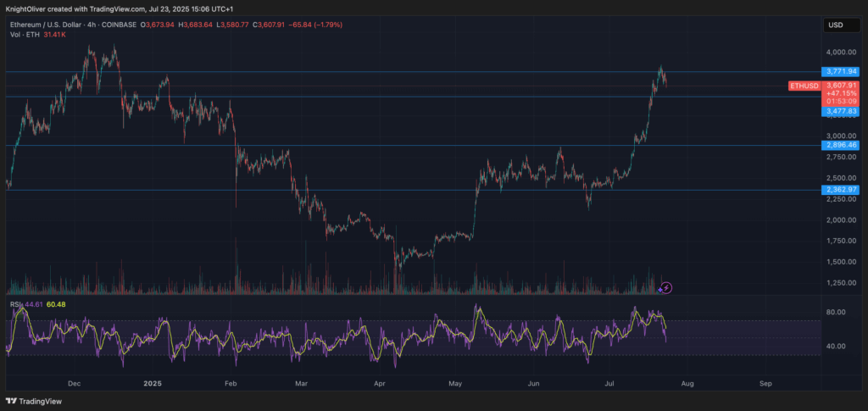Viewport: 868px width, 411px height.
Task: Click the 2,896.46 horizontal line price label
Action: pyautogui.click(x=840, y=145)
